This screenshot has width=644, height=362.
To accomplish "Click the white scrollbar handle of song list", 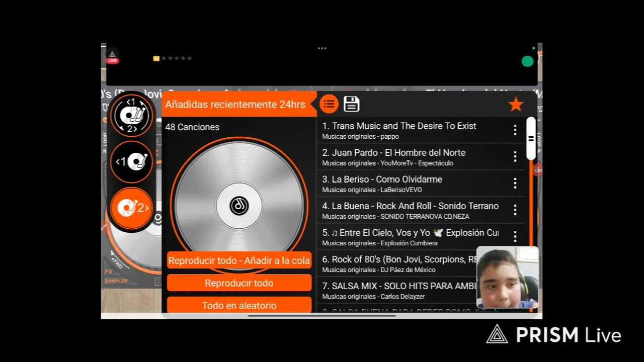I will click(531, 138).
